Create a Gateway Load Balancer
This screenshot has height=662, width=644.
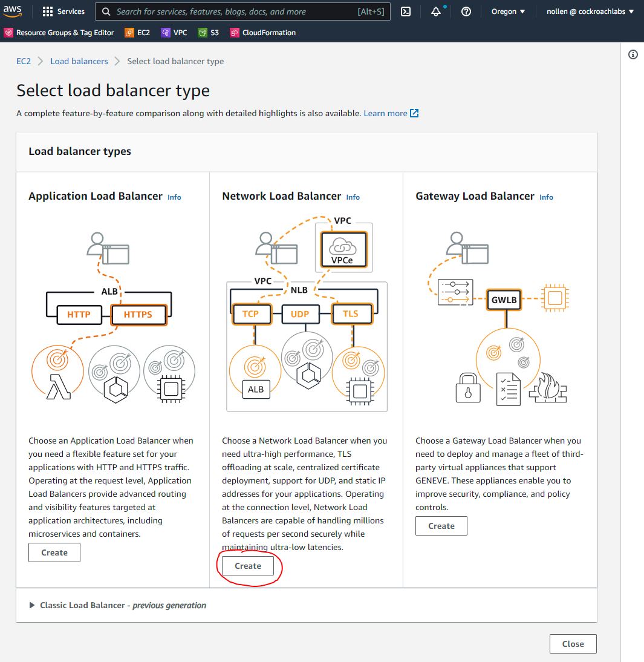pos(441,526)
